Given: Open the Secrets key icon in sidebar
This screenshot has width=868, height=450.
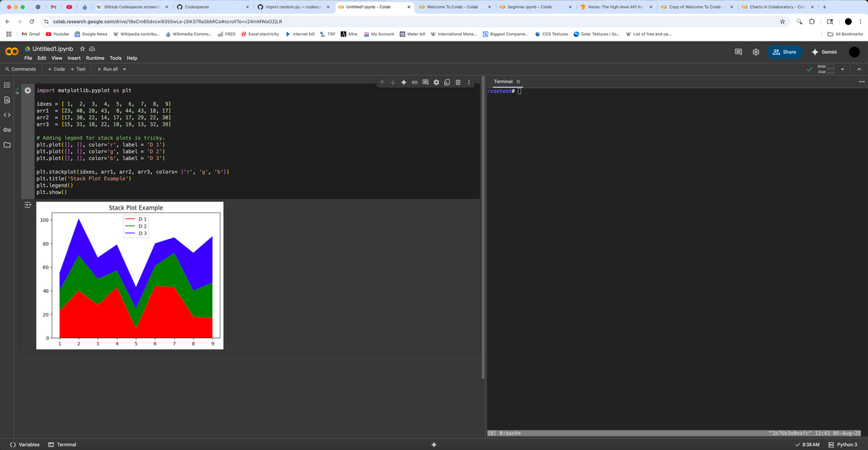Looking at the screenshot, I should click(x=7, y=130).
